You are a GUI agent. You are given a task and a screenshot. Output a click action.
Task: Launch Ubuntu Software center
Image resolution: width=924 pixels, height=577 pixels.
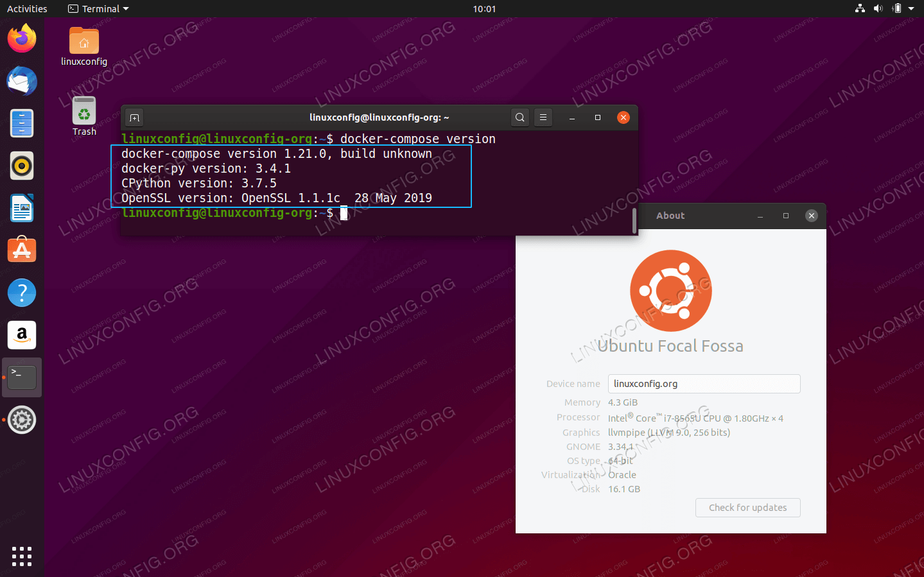coord(21,250)
